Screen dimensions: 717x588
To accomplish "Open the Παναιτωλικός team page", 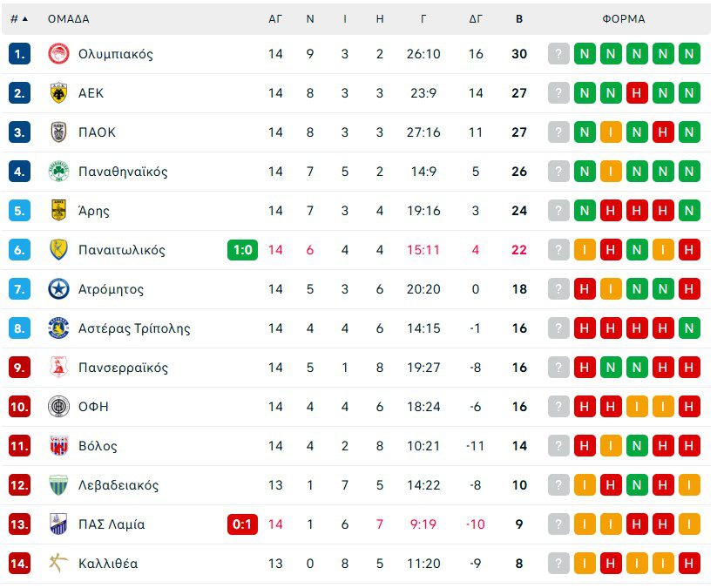I will tap(121, 250).
